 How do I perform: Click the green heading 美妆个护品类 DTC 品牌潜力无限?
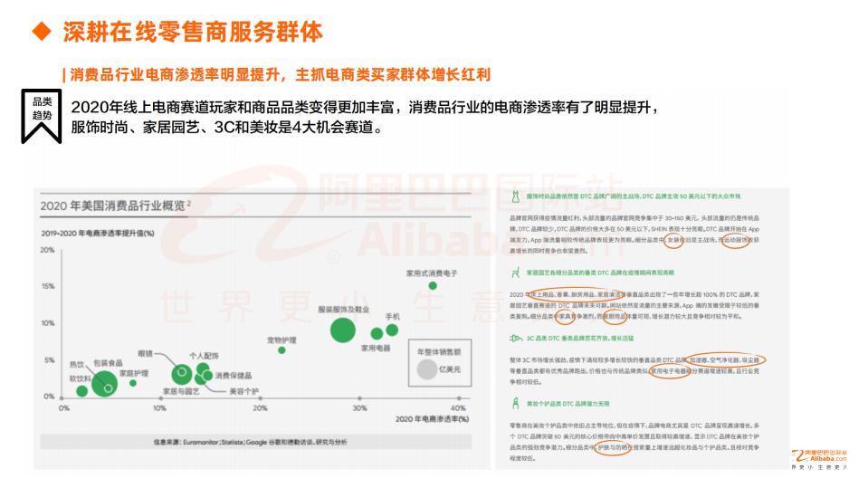coord(568,404)
